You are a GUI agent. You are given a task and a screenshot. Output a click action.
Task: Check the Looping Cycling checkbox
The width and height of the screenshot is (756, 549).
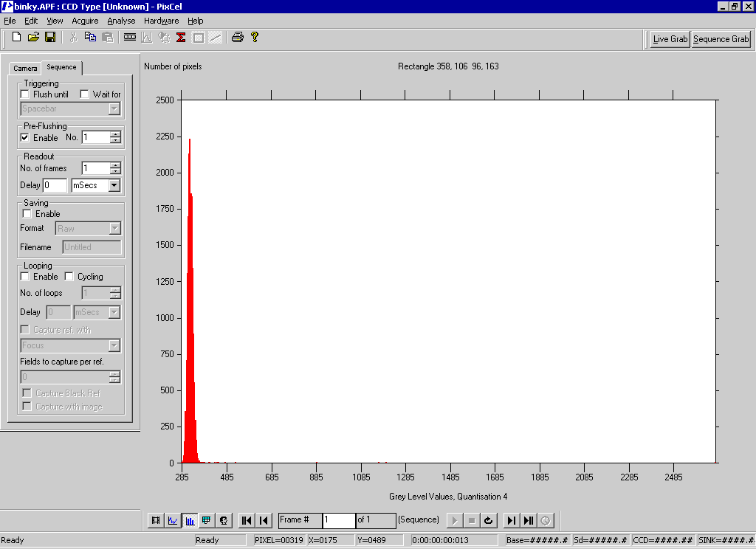click(x=69, y=277)
